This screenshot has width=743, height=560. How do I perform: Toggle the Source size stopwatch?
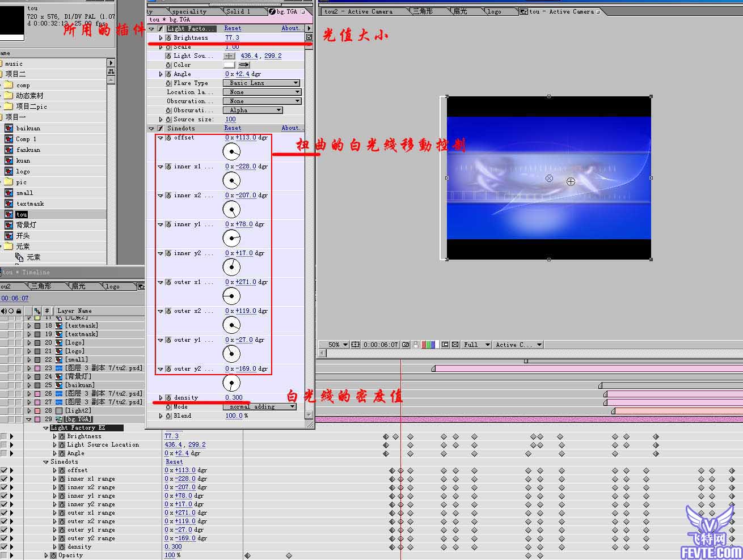(168, 120)
